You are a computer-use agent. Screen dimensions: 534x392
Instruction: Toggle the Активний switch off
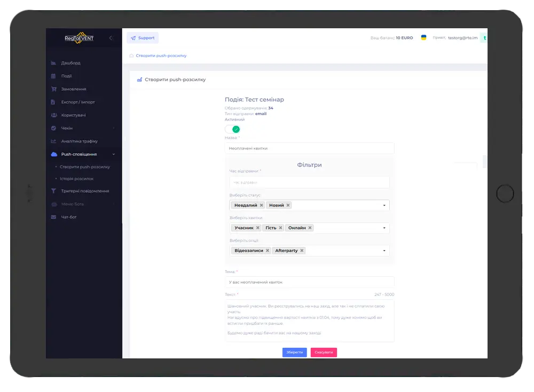click(x=232, y=129)
